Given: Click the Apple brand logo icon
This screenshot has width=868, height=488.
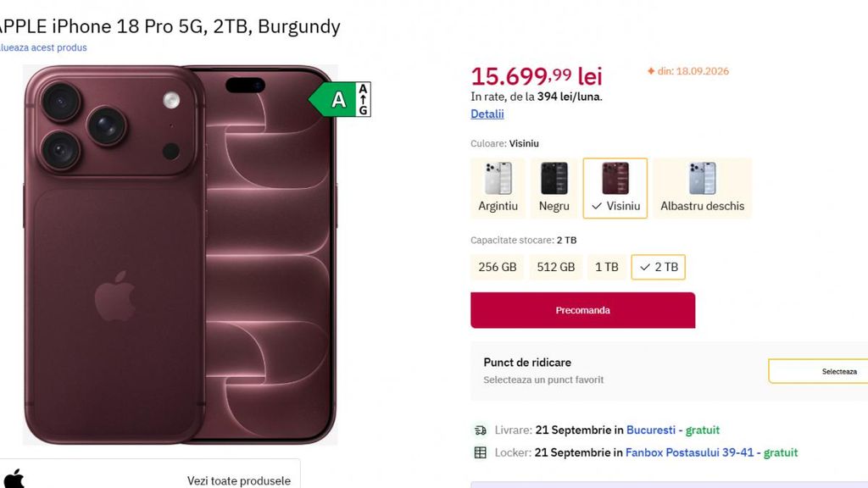Looking at the screenshot, I should pos(14,479).
